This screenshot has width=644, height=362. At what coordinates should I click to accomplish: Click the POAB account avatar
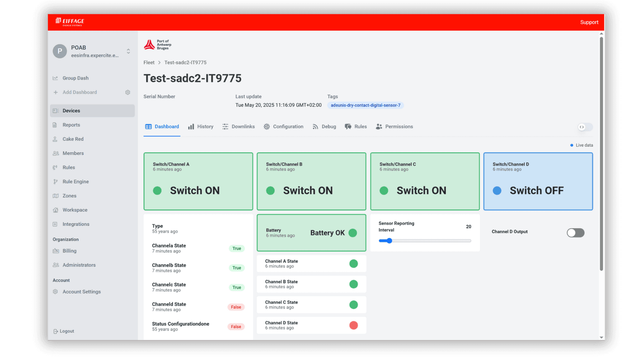click(60, 51)
